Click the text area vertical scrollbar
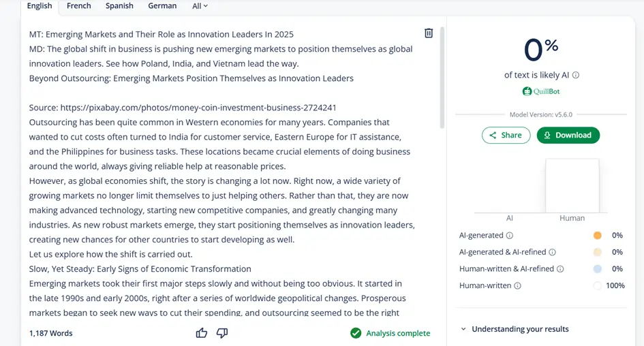The width and height of the screenshot is (644, 346). click(442, 78)
